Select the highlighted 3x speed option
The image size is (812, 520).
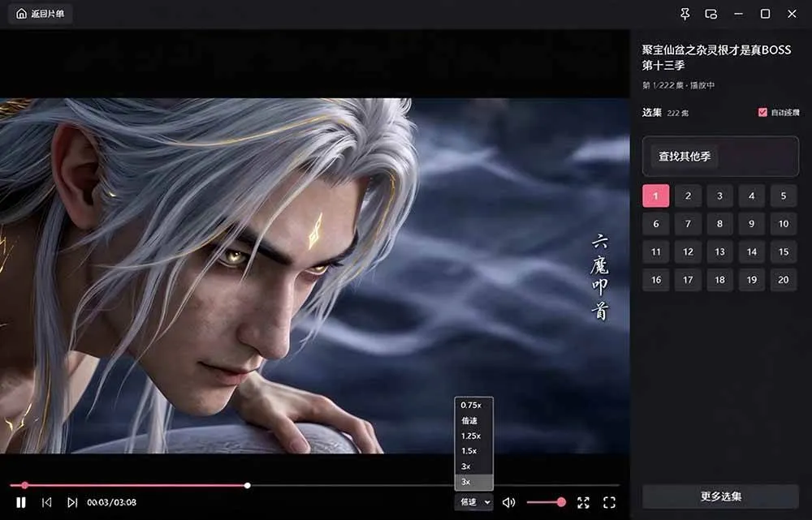point(473,482)
